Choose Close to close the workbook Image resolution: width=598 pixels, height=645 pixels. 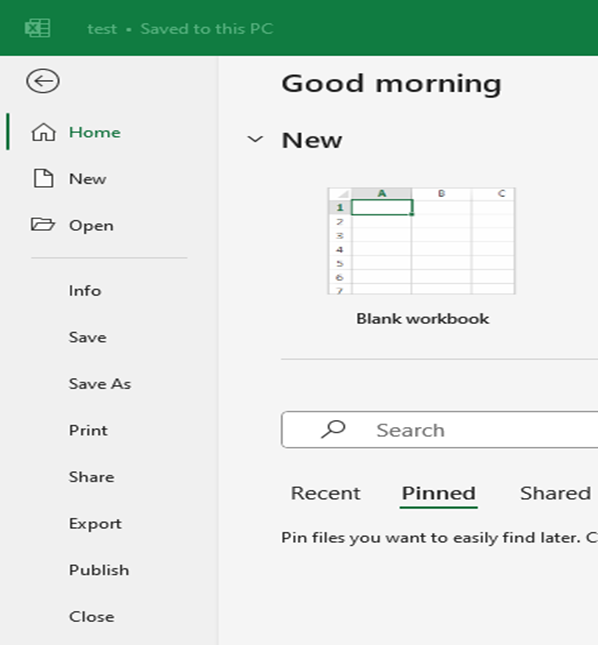coord(92,617)
